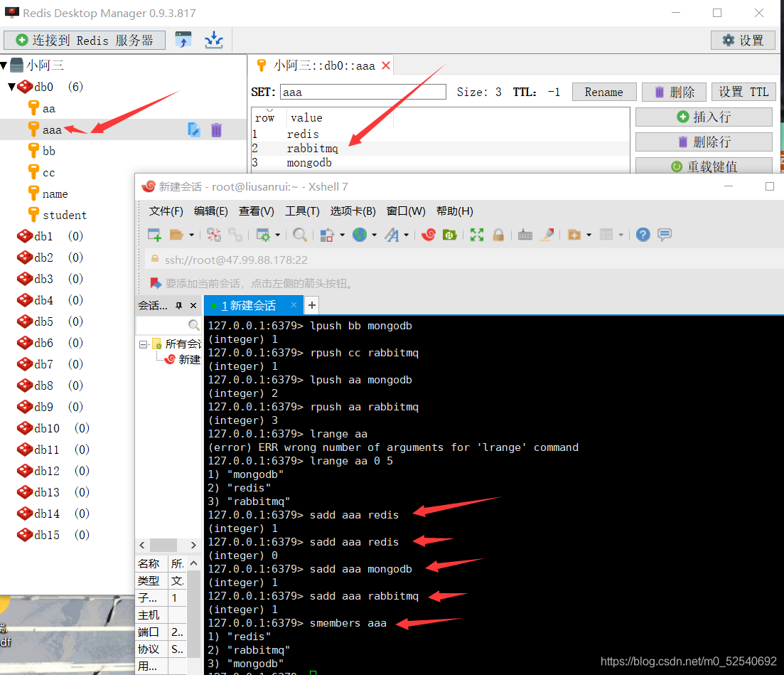This screenshot has width=784, height=675.
Task: Click the right arrow of session pane scrollbar
Action: 193,545
